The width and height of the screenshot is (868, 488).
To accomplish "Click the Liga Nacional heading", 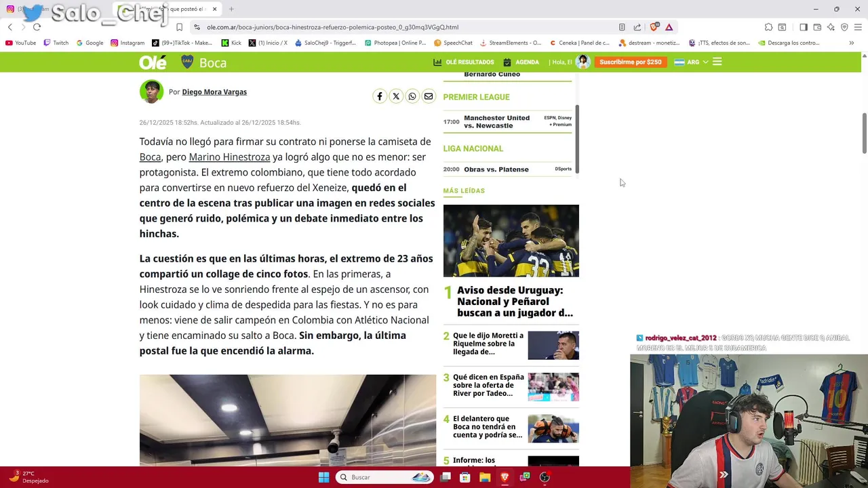I will [473, 148].
